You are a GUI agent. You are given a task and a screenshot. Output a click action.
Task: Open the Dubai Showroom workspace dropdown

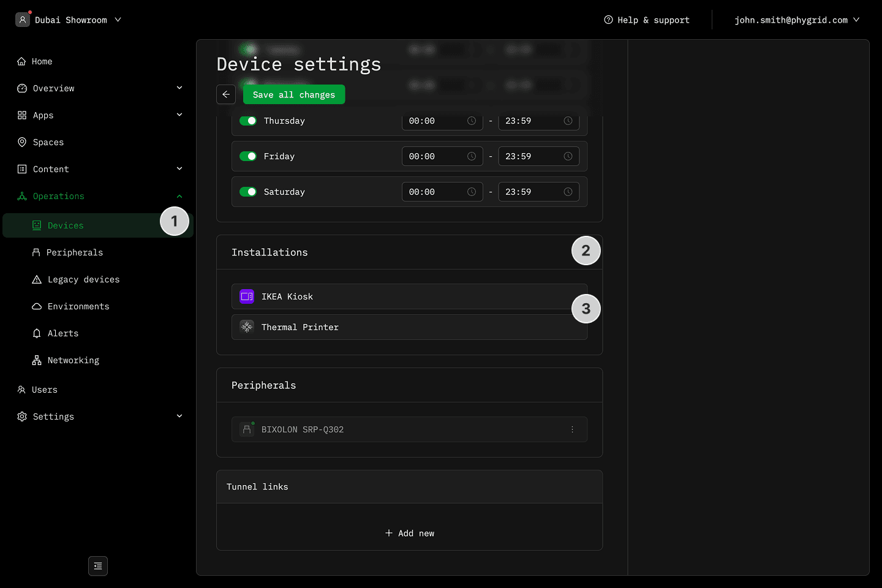click(69, 20)
